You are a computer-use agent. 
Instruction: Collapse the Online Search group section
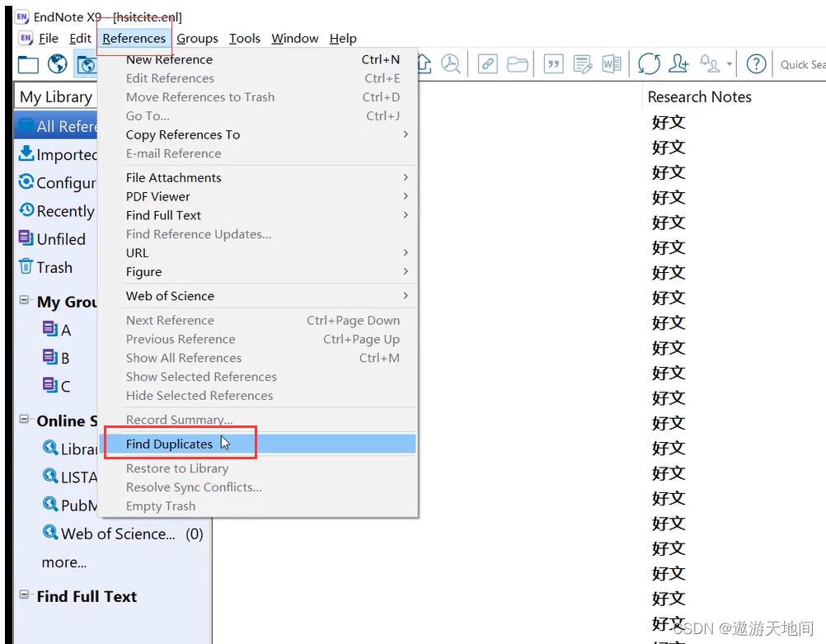(24, 419)
